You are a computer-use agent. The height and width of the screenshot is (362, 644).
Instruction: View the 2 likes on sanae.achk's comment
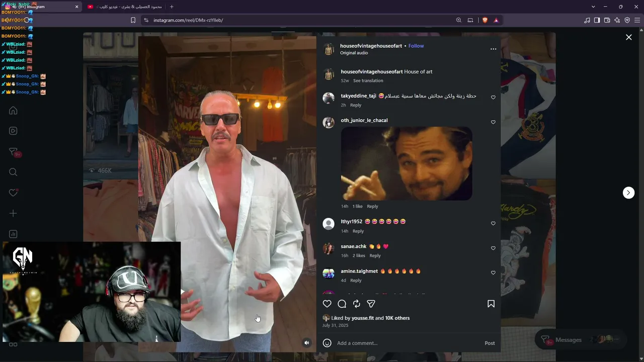(x=359, y=255)
